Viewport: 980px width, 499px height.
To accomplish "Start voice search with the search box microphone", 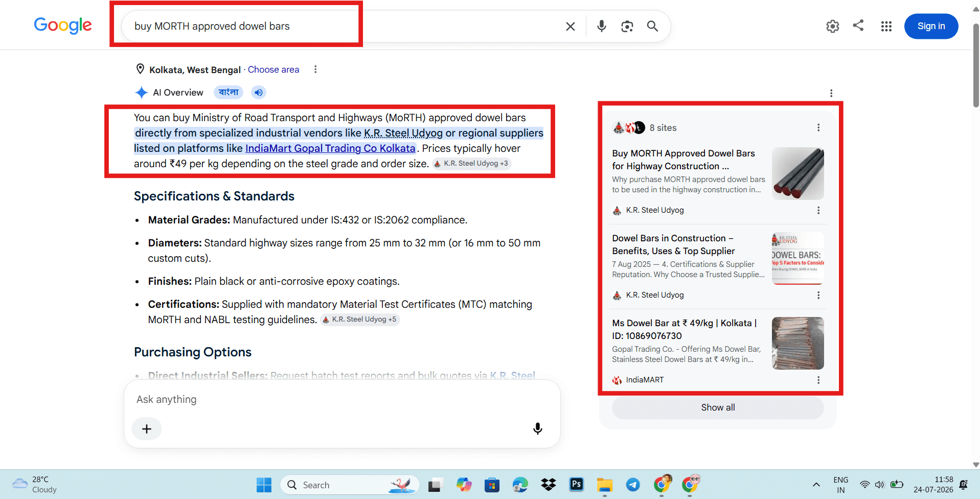I will [602, 26].
